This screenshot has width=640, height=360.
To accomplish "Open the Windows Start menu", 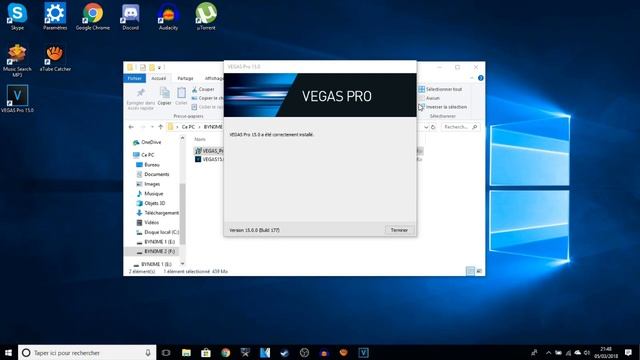I will (8, 353).
